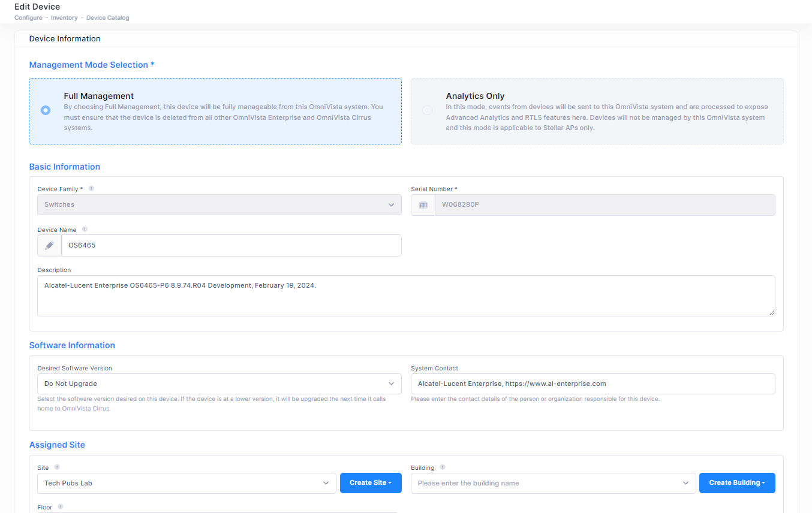Click the barcode icon beside Serial Number

(423, 205)
